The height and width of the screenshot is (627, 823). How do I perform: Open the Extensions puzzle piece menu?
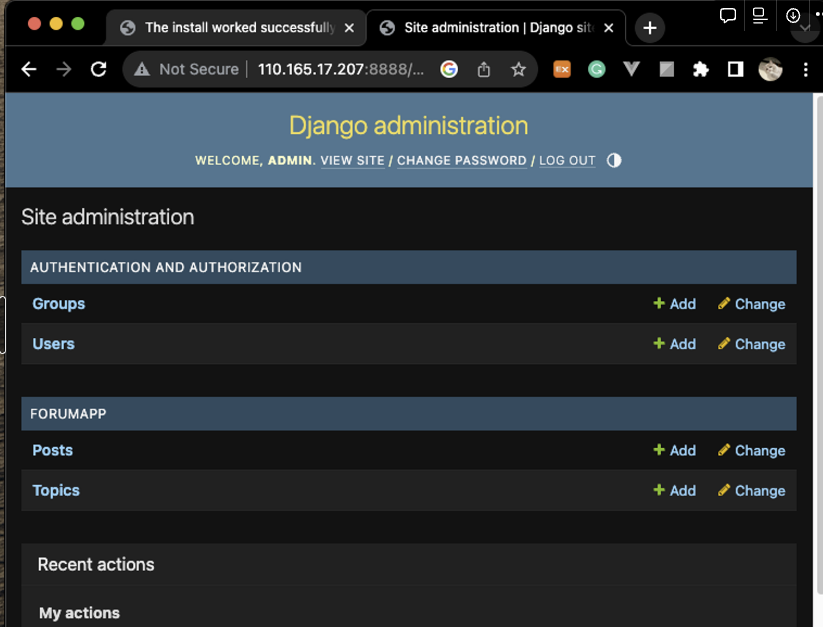pos(701,69)
